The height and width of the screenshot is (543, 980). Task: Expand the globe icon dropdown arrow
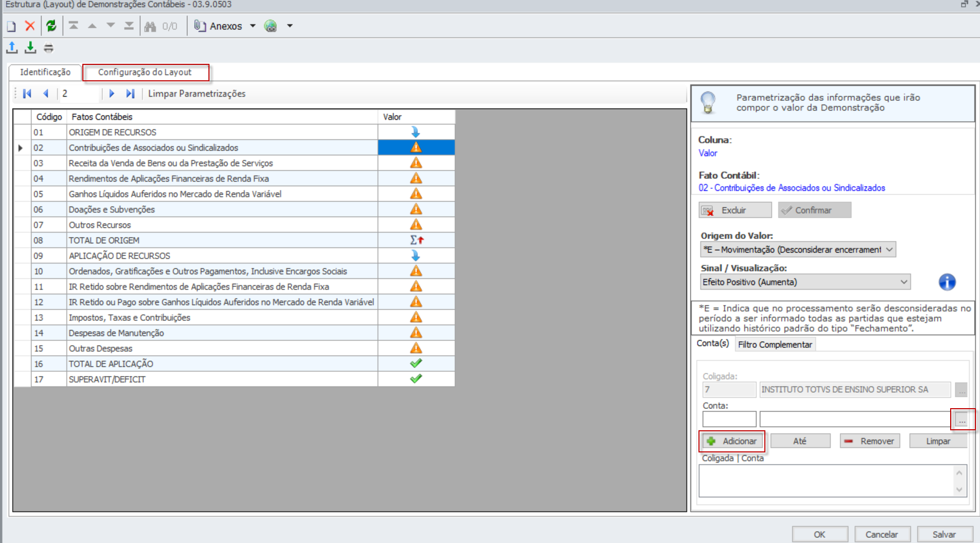(x=290, y=26)
